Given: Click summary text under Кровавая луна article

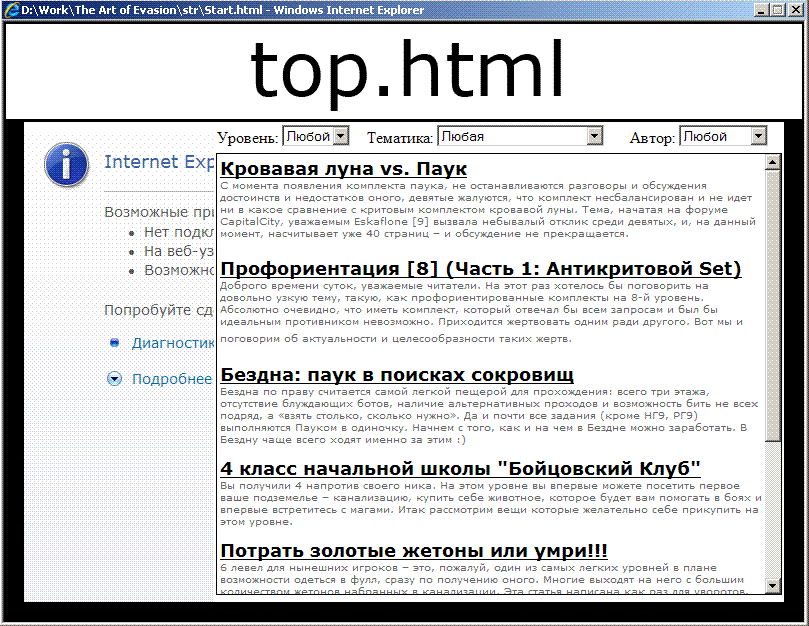Looking at the screenshot, I should (x=488, y=210).
